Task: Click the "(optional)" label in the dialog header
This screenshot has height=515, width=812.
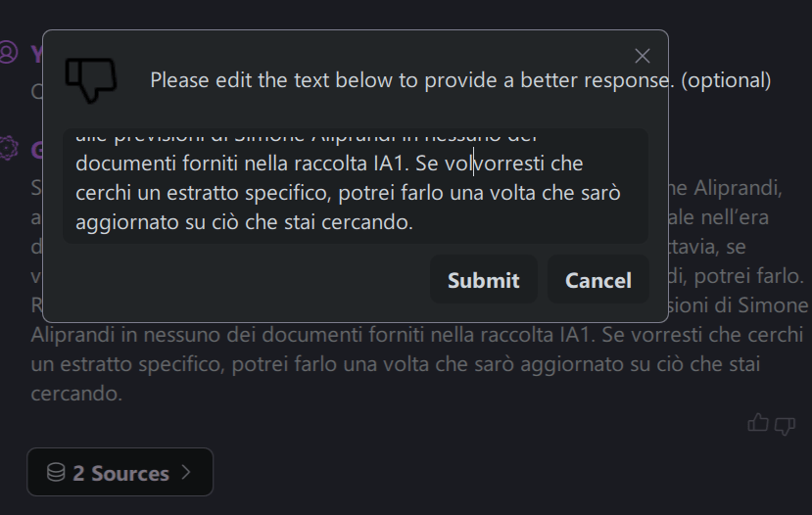Action: click(726, 80)
